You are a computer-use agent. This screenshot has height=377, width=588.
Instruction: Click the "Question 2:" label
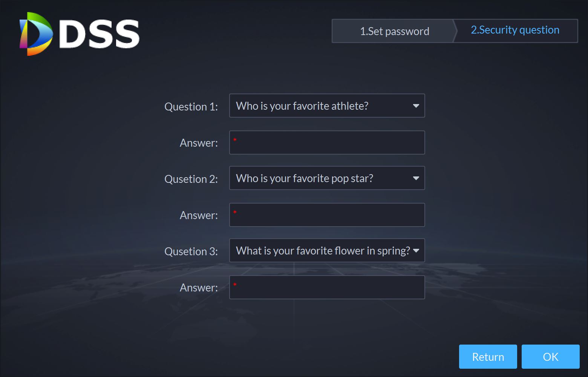click(x=191, y=179)
